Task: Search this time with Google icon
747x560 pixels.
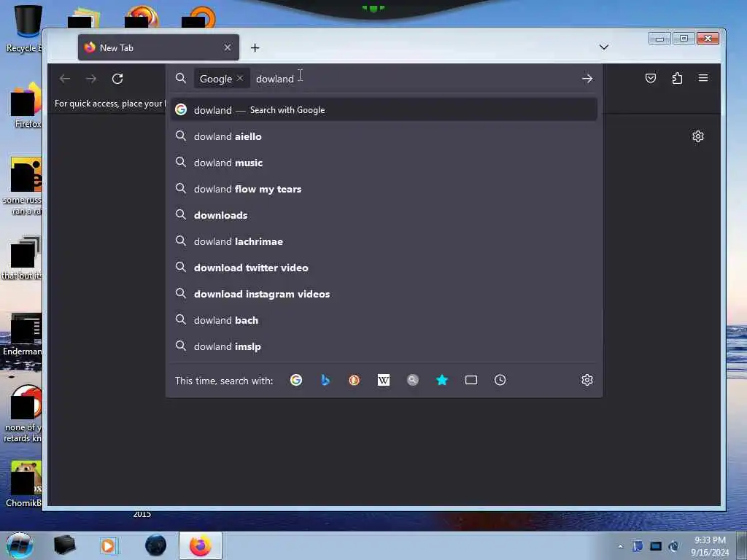Action: click(296, 380)
